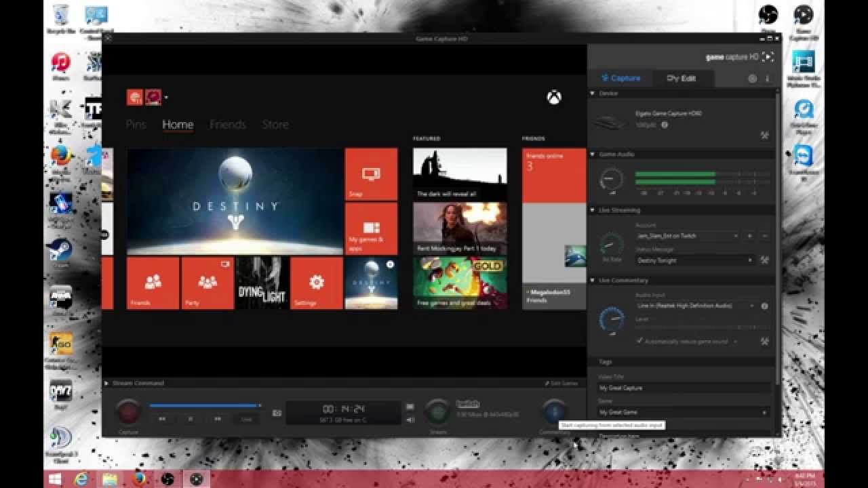Mute preview with speaker icon
This screenshot has height=488, width=868.
(410, 420)
